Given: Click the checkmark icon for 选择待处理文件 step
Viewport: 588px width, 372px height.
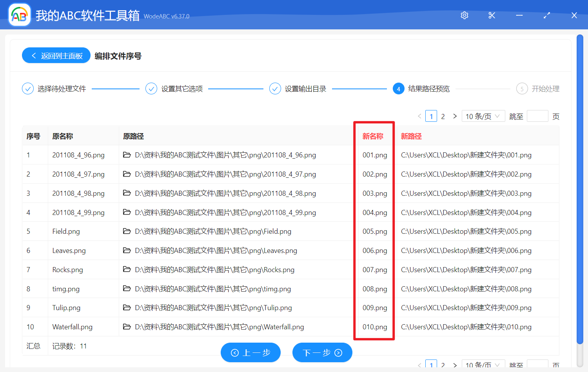Looking at the screenshot, I should point(27,88).
